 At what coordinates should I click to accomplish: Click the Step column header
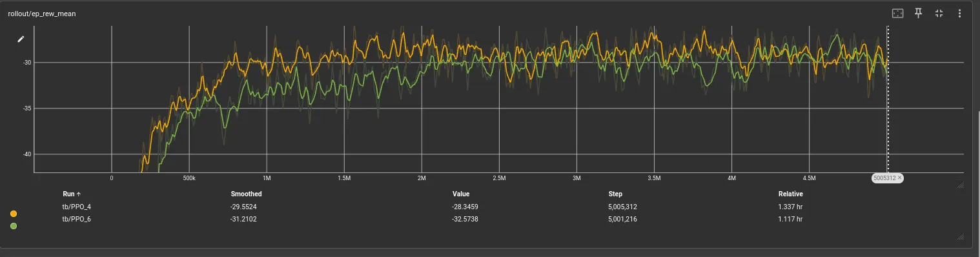pyautogui.click(x=615, y=194)
